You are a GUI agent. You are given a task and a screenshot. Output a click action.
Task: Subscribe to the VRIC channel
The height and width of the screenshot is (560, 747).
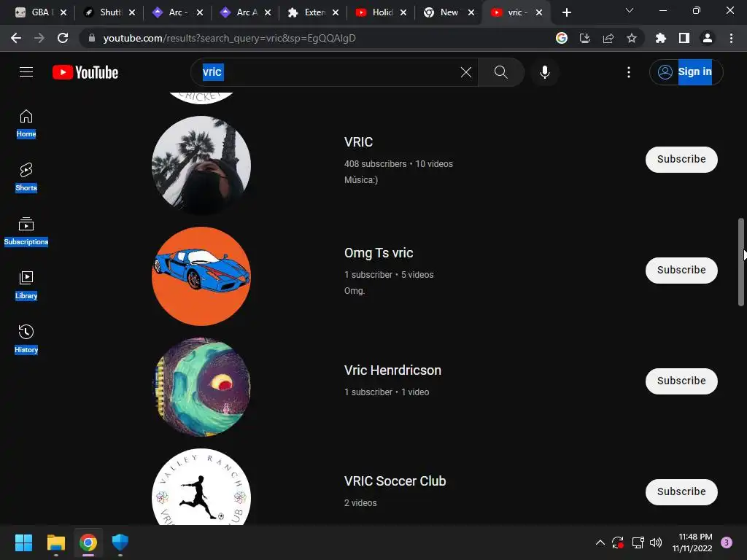(681, 160)
